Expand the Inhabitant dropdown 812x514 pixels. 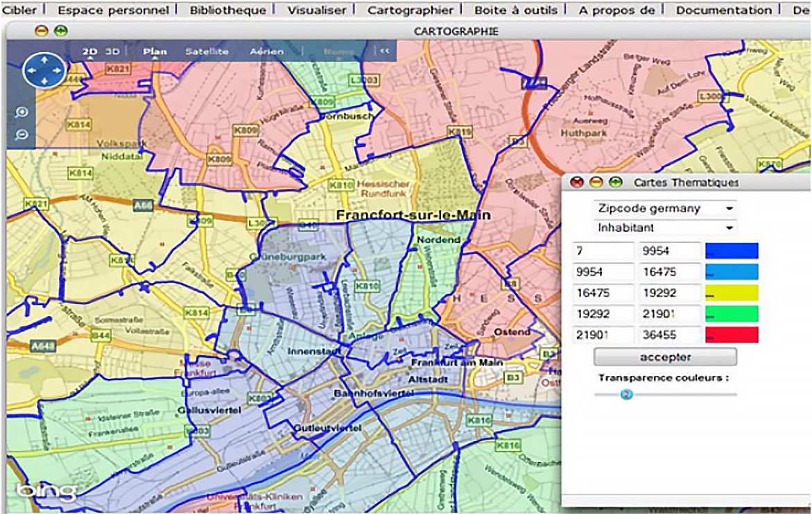pyautogui.click(x=665, y=228)
